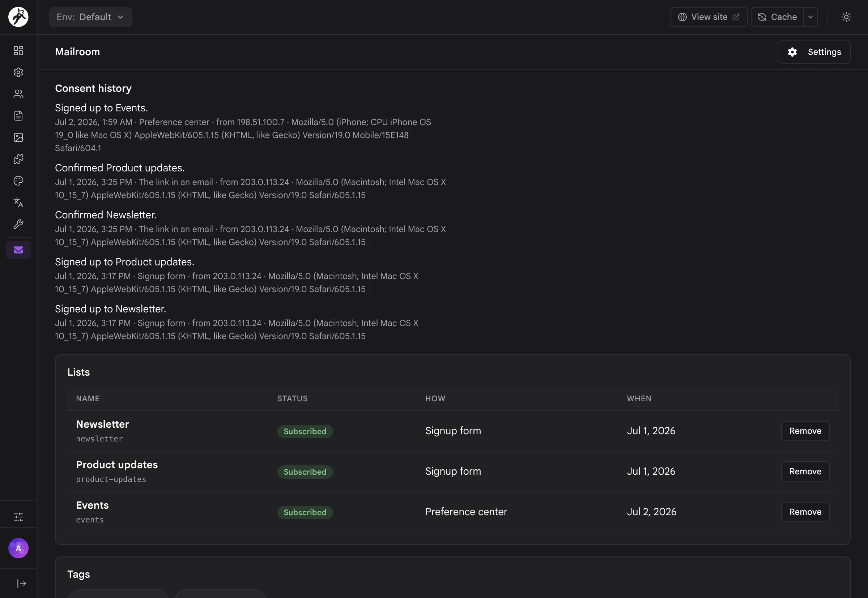Remove the Product updates list subscription
The height and width of the screenshot is (598, 868).
coord(805,471)
